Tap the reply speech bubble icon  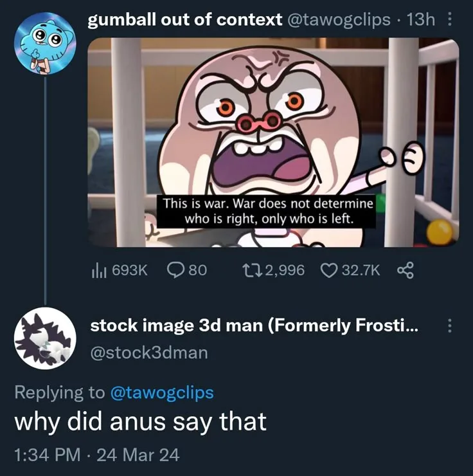click(x=177, y=270)
